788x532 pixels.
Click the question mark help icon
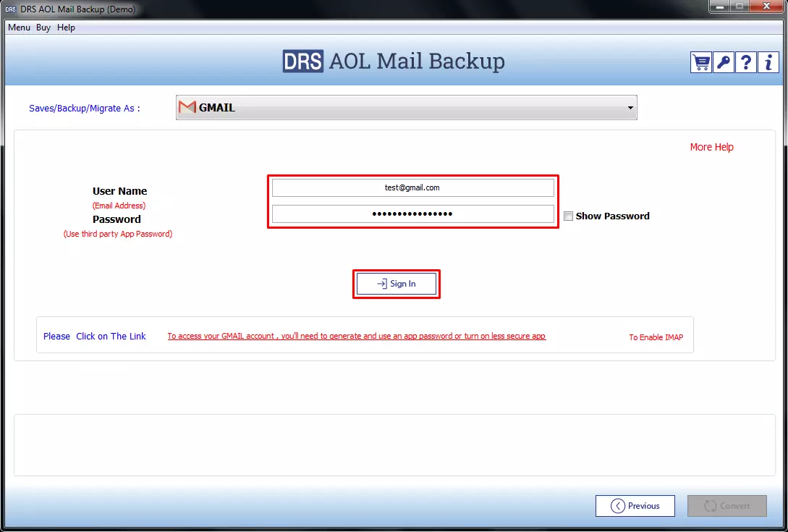click(x=746, y=62)
